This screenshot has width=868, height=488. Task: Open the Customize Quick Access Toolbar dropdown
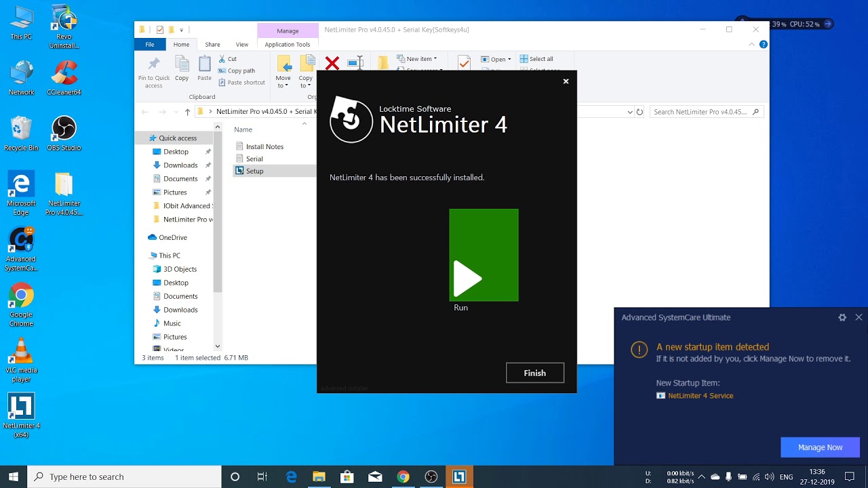point(182,30)
